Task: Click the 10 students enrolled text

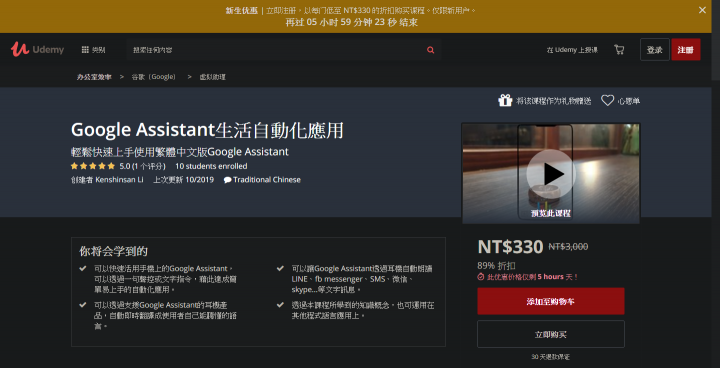Action: [x=211, y=166]
